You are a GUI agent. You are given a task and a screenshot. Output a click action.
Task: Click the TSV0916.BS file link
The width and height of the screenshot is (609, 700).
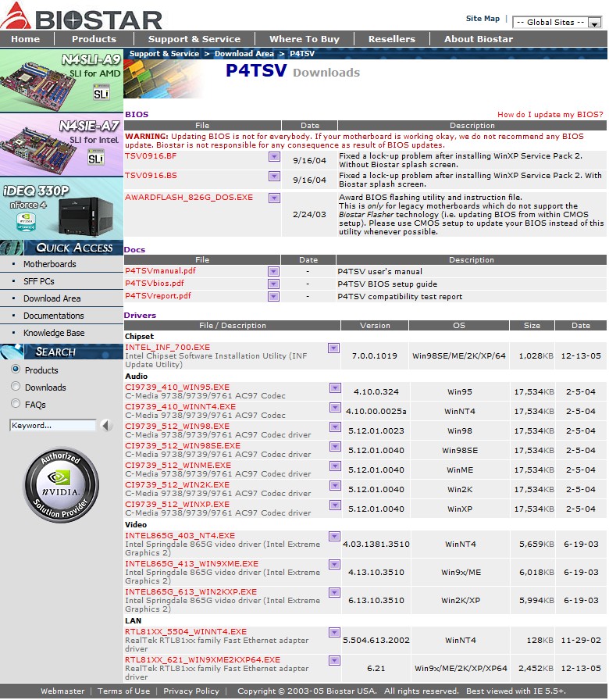[x=151, y=176]
